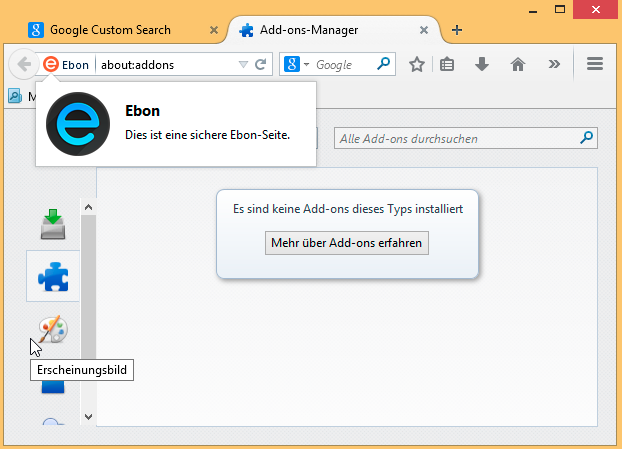Click "Mehr über Add-ons erfahren" button
The height and width of the screenshot is (449, 622).
(x=347, y=242)
